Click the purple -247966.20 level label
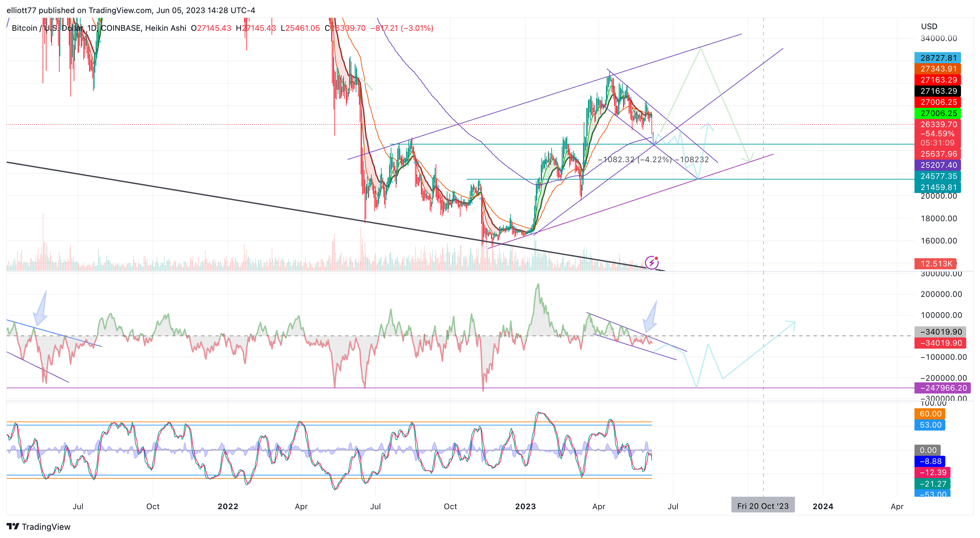This screenshot has width=980, height=538. (942, 388)
